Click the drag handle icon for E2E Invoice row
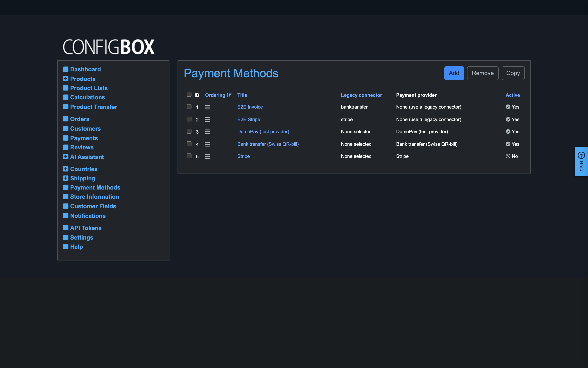588x368 pixels. 207,107
